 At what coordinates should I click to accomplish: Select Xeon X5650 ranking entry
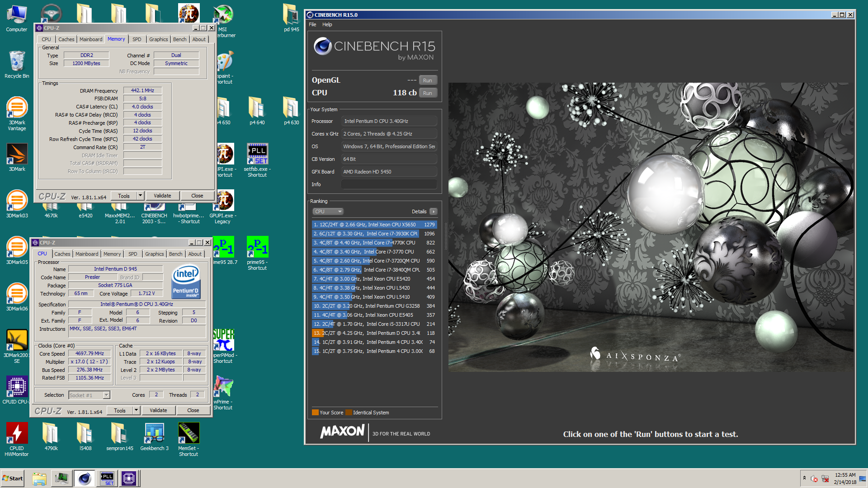374,225
